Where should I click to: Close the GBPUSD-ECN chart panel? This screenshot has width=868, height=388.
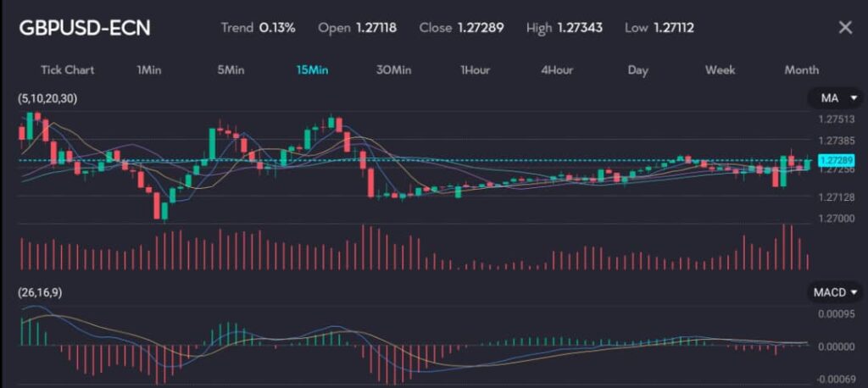844,27
